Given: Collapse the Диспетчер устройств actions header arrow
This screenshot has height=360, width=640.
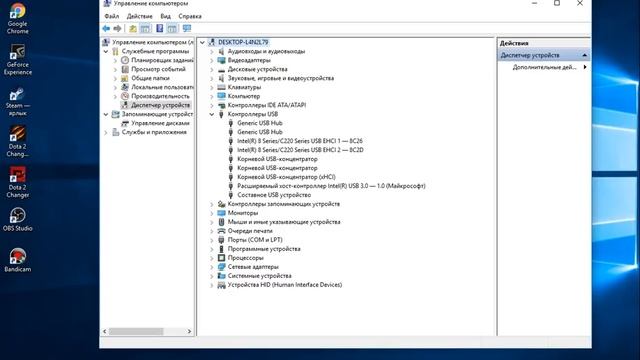Looking at the screenshot, I should point(584,55).
